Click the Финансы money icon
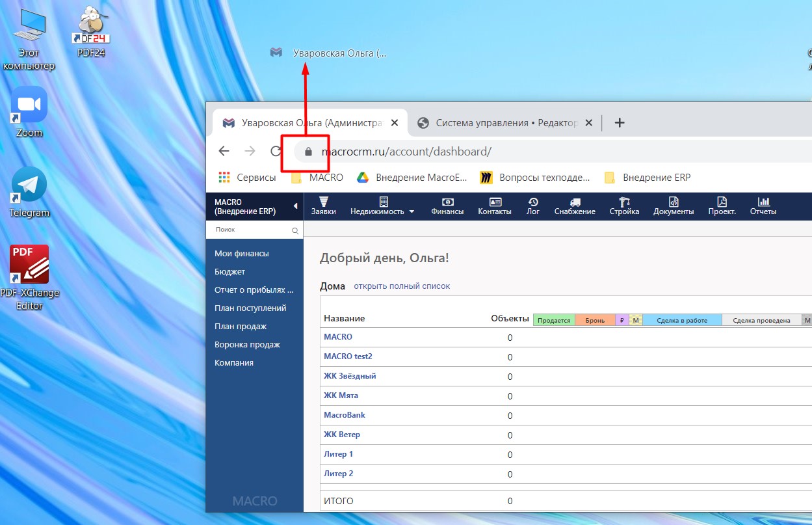Image resolution: width=812 pixels, height=525 pixels. click(447, 202)
